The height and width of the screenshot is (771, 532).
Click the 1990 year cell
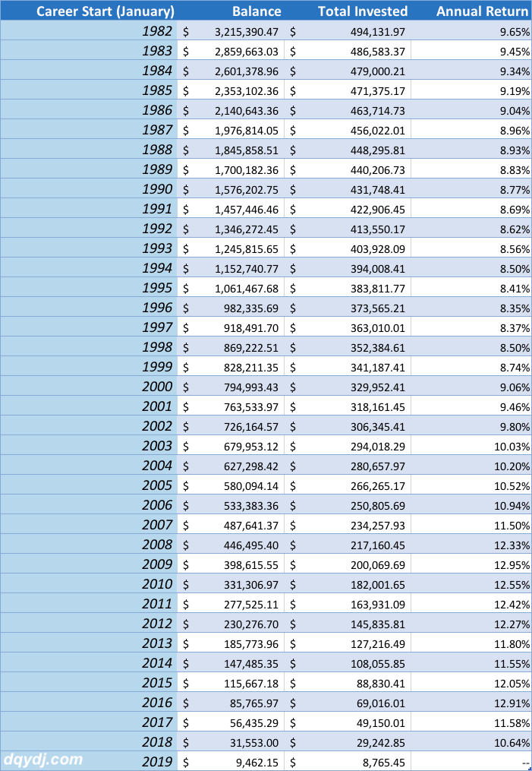click(x=89, y=189)
